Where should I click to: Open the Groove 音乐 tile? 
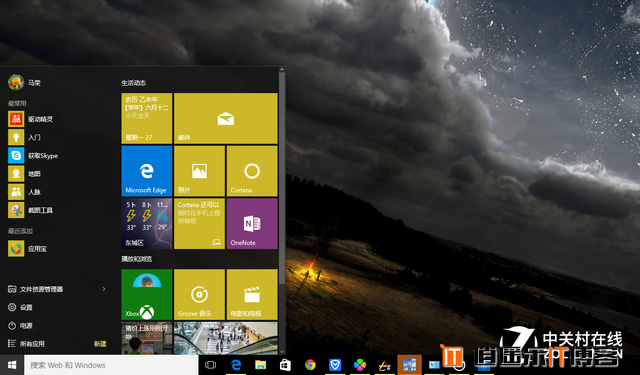(199, 294)
